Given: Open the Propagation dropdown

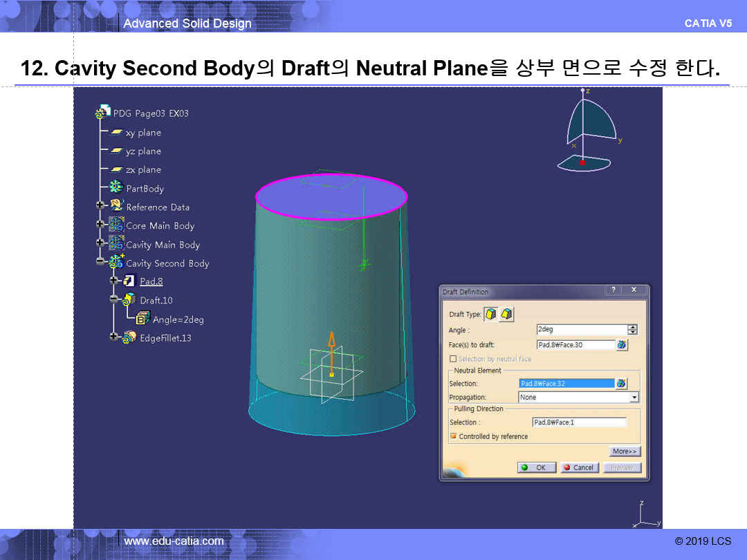Looking at the screenshot, I should tap(634, 398).
